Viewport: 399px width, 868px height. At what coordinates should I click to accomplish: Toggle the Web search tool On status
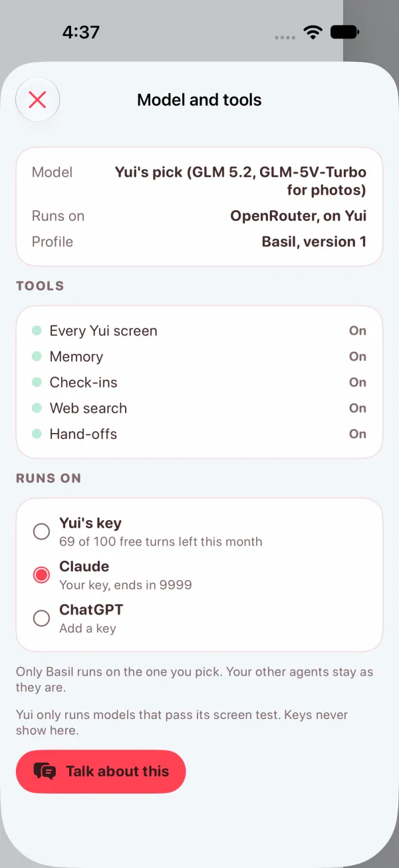358,408
